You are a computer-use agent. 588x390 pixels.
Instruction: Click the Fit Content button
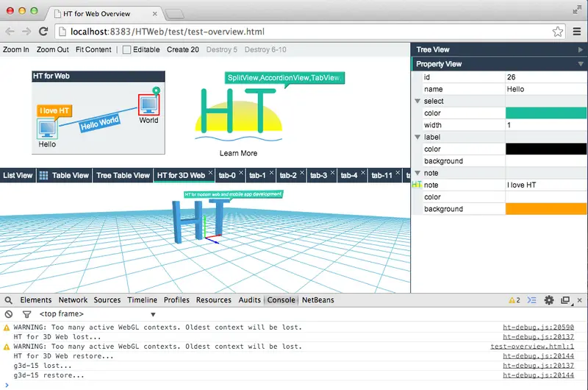point(93,49)
